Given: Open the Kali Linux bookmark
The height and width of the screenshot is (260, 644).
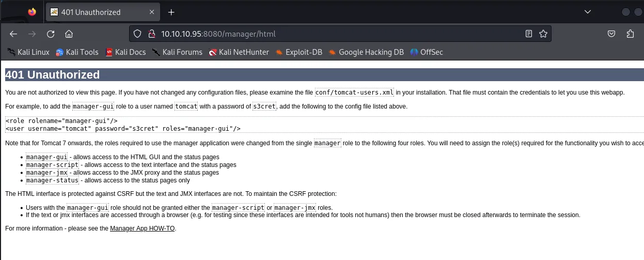Looking at the screenshot, I should (x=28, y=52).
